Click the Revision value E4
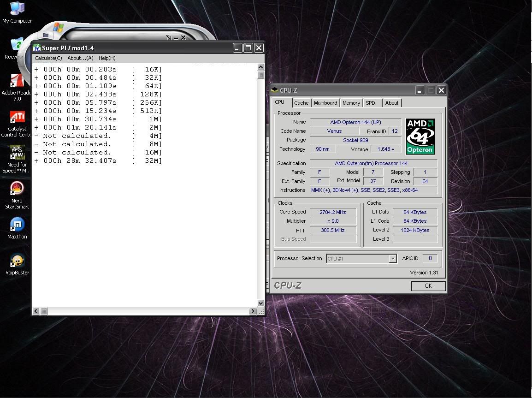 click(425, 181)
